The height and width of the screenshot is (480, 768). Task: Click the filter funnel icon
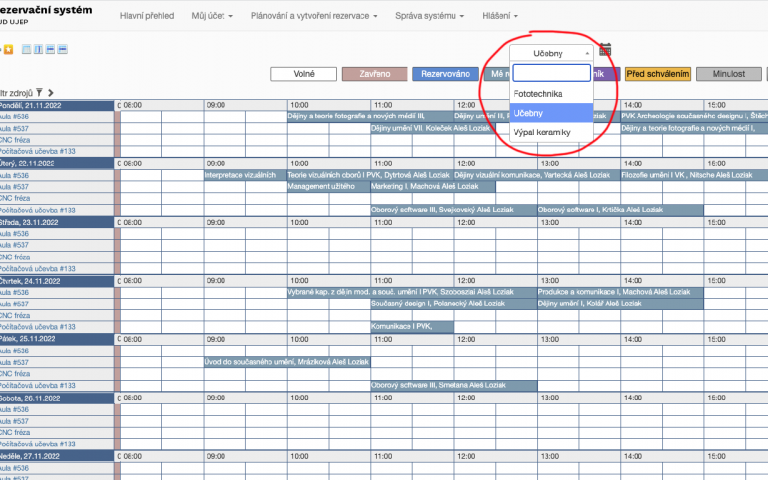[x=39, y=92]
